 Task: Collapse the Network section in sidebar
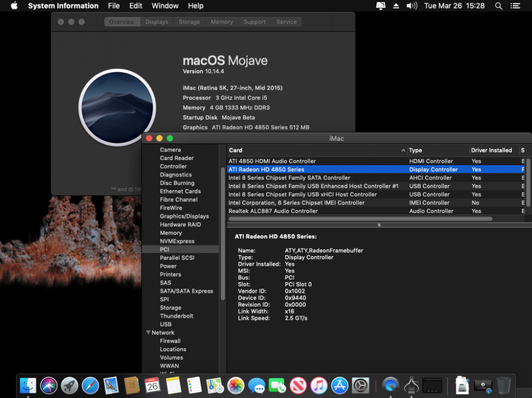click(x=148, y=333)
